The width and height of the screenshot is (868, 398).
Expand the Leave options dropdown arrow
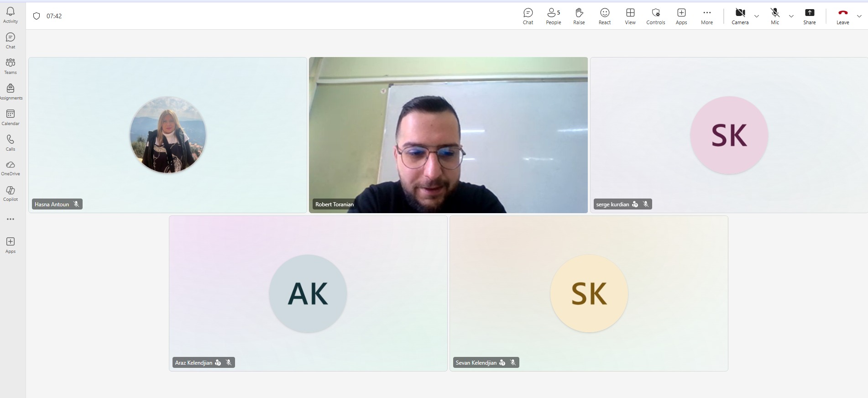tap(859, 16)
